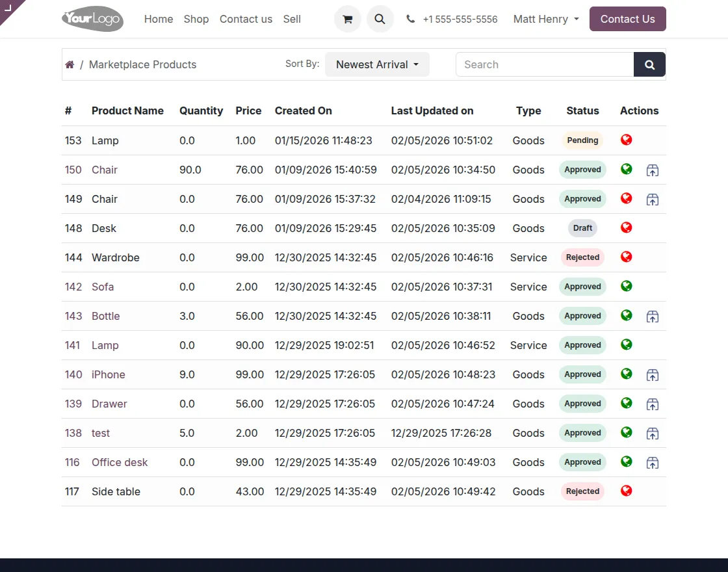Open the Shop menu item
728x572 pixels.
point(196,19)
